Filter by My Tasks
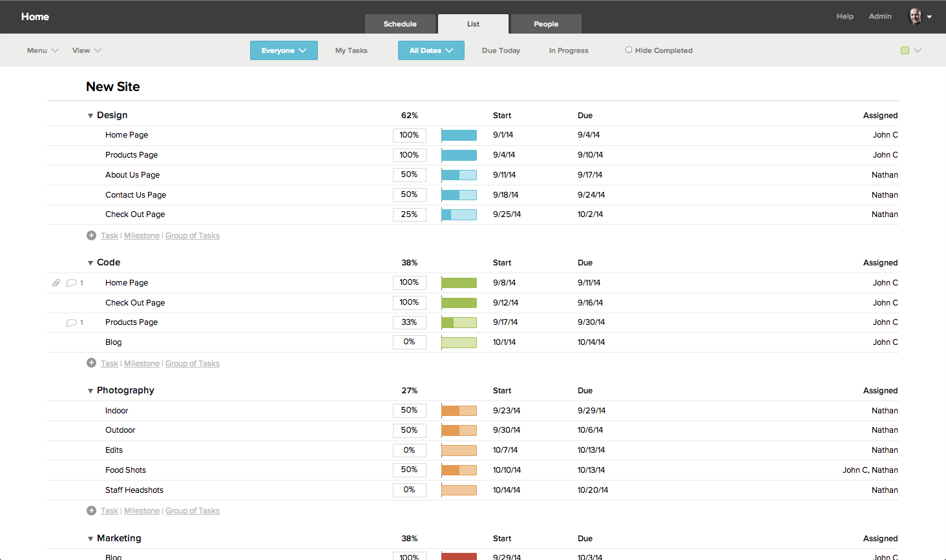This screenshot has height=560, width=946. tap(352, 50)
